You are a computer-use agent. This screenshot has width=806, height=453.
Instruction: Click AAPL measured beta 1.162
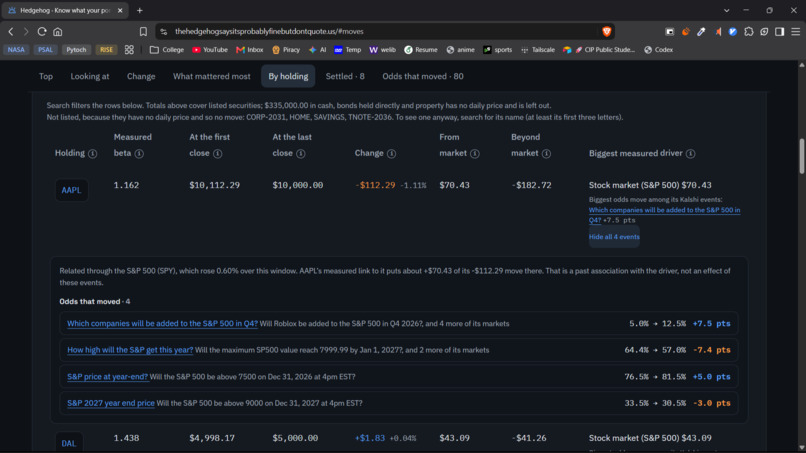tap(126, 185)
